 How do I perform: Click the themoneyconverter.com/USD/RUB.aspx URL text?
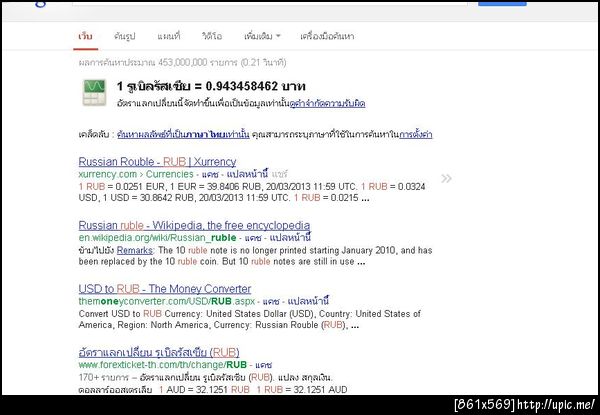pyautogui.click(x=166, y=301)
